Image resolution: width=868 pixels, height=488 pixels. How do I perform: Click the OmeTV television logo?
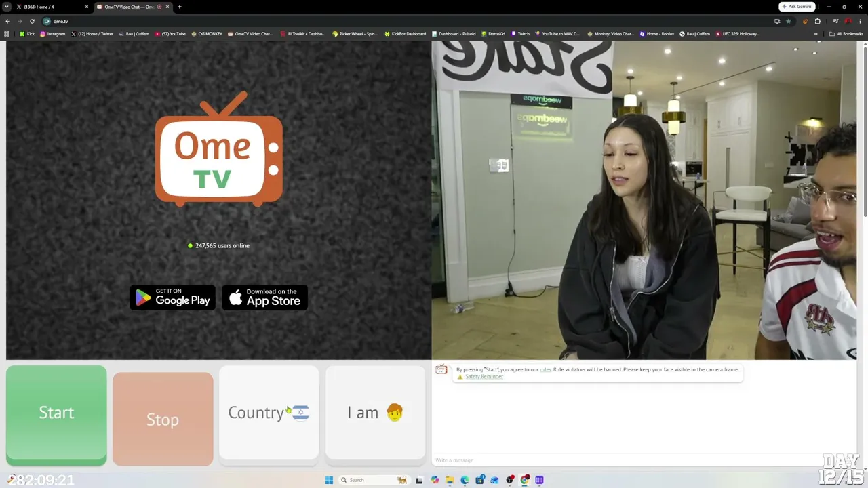tap(218, 149)
